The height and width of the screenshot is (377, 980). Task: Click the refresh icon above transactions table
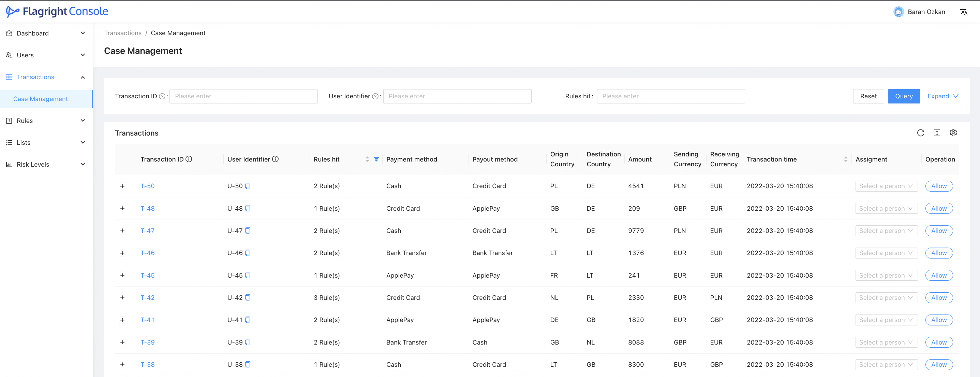point(920,133)
